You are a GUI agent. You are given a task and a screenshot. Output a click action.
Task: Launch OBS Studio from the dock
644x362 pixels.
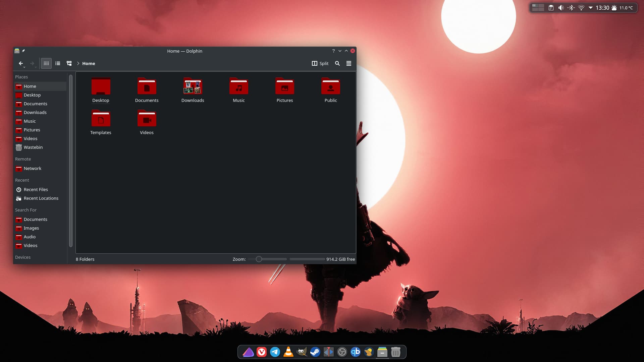click(342, 352)
